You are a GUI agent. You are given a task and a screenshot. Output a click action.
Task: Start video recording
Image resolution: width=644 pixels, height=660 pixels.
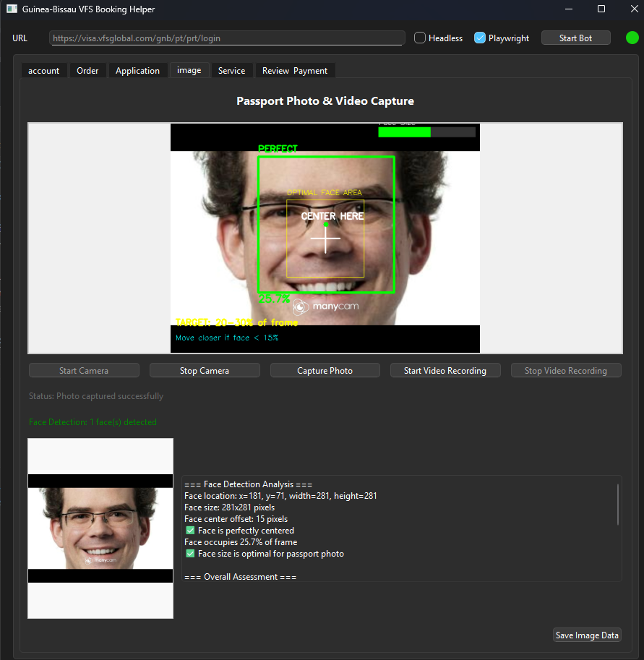point(445,370)
